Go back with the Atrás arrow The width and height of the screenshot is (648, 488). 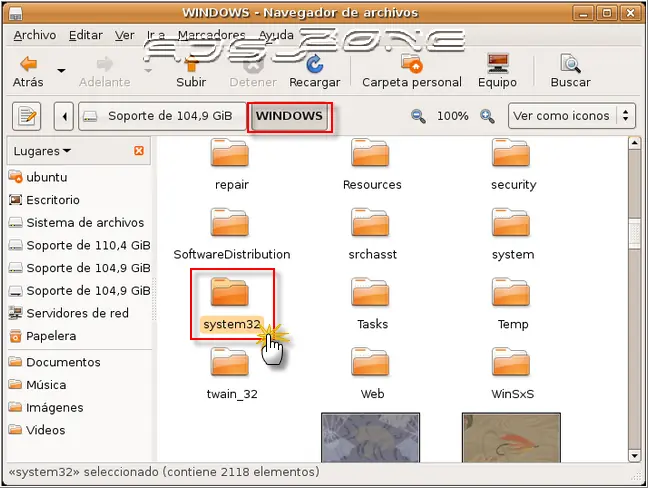coord(28,71)
